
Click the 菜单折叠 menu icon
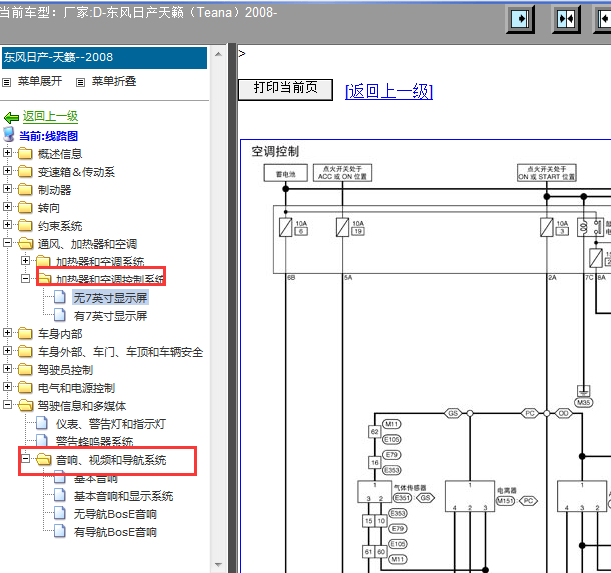click(x=80, y=82)
